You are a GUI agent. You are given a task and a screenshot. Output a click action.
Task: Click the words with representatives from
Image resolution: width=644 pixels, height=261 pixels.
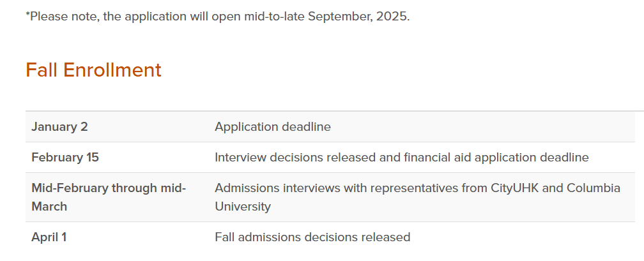410,188
